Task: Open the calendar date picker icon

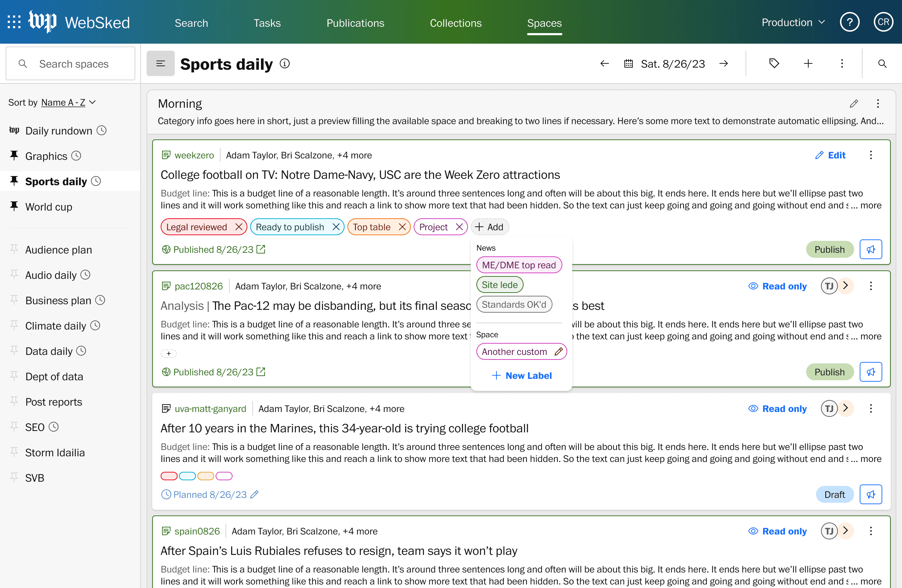Action: click(628, 64)
